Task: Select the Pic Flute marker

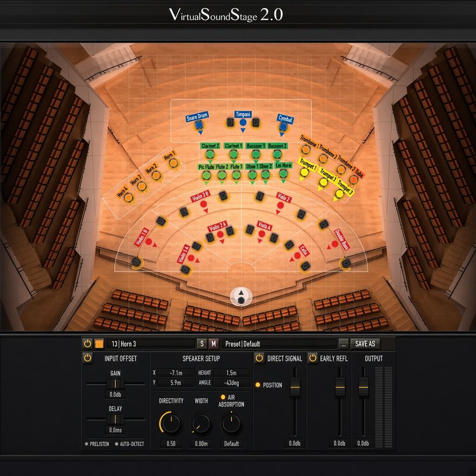Action: tap(206, 175)
